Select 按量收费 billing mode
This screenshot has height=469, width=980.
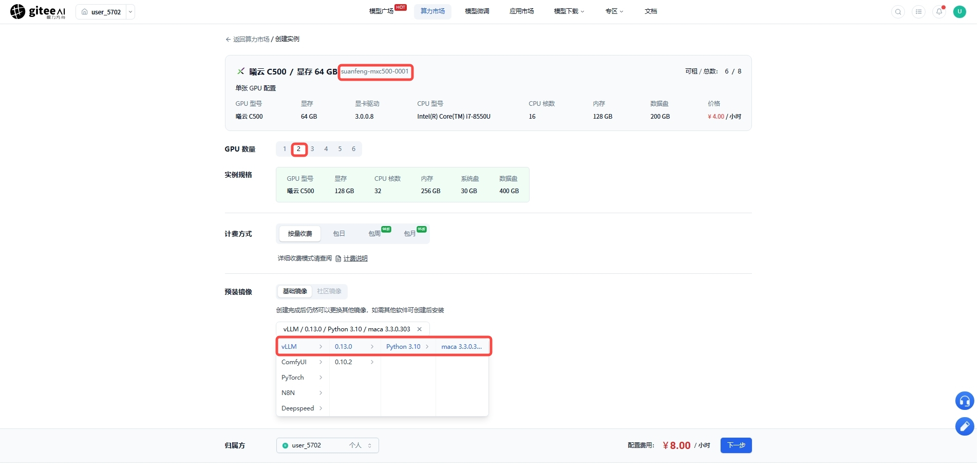tap(300, 234)
